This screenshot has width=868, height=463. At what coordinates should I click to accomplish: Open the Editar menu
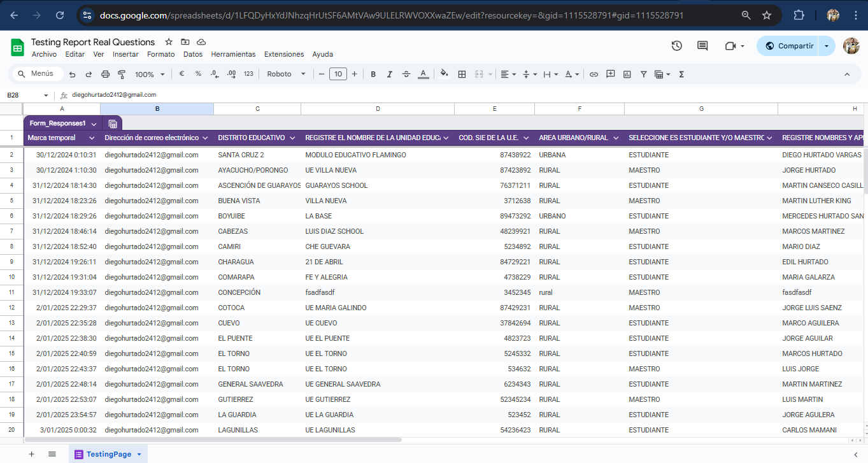pos(75,55)
